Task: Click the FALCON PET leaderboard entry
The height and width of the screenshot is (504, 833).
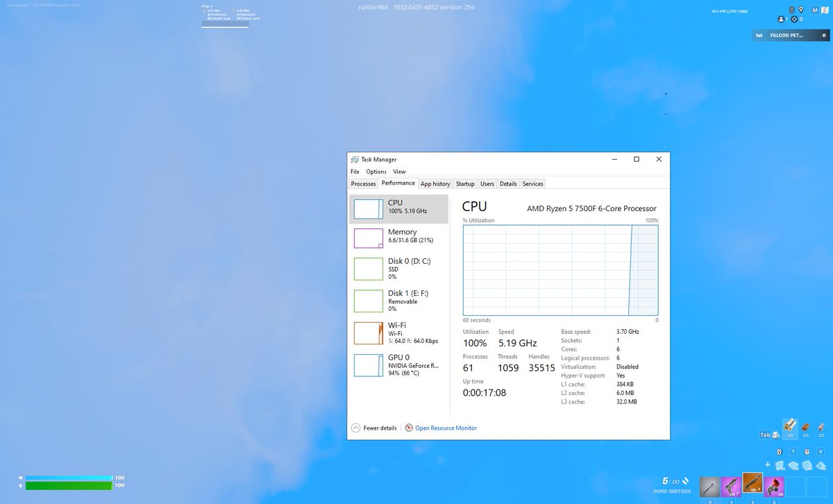Action: [791, 35]
